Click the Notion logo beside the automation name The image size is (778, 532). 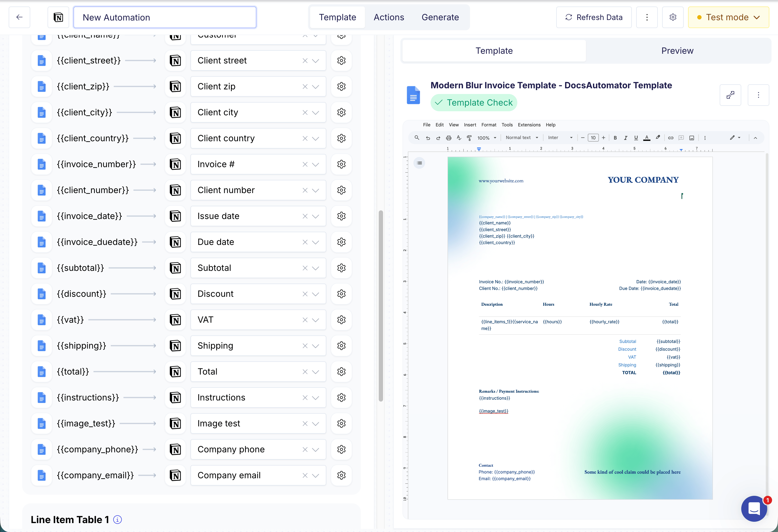tap(58, 17)
